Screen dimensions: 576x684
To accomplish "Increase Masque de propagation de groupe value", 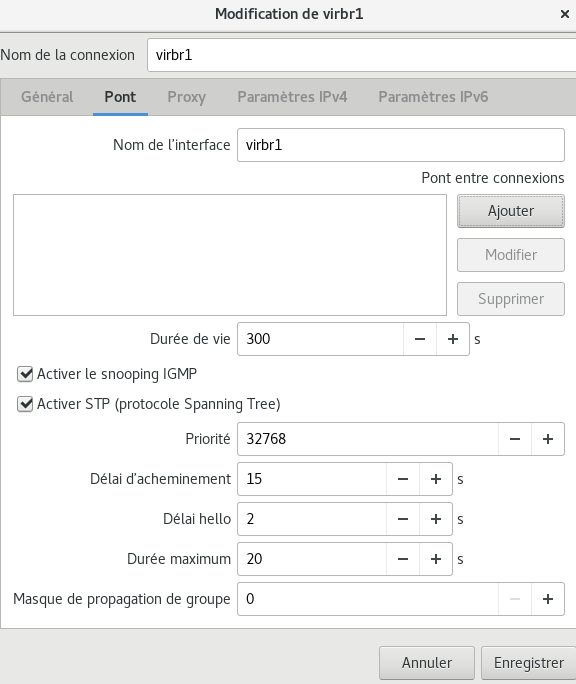I will pos(548,599).
